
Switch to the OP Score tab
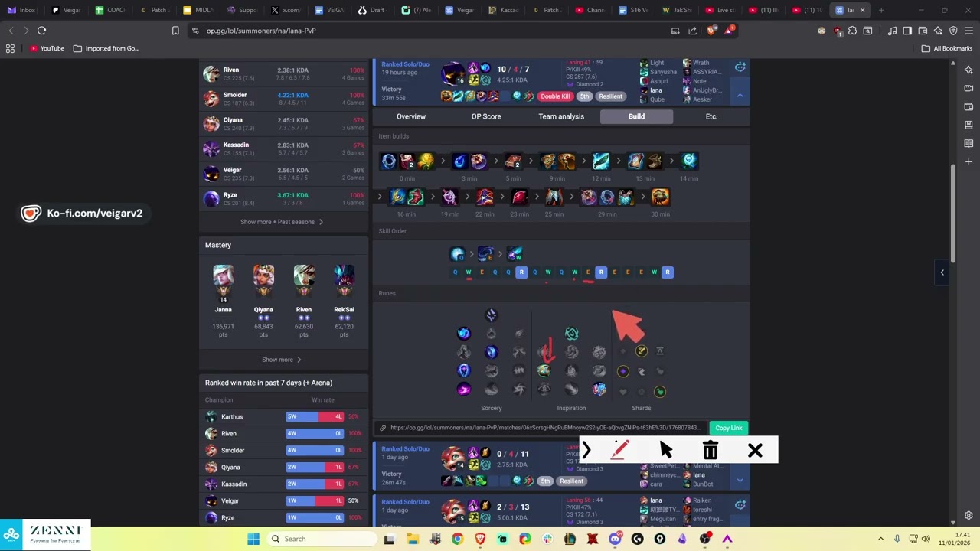pos(486,116)
